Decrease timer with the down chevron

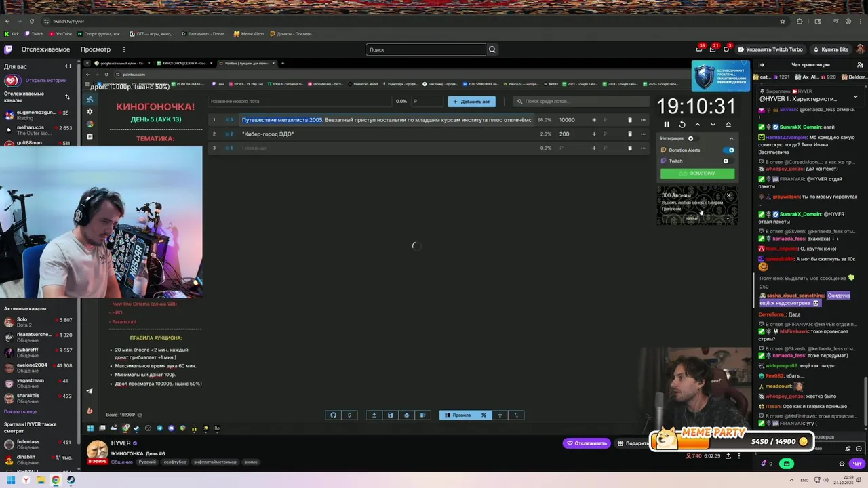[x=713, y=125]
